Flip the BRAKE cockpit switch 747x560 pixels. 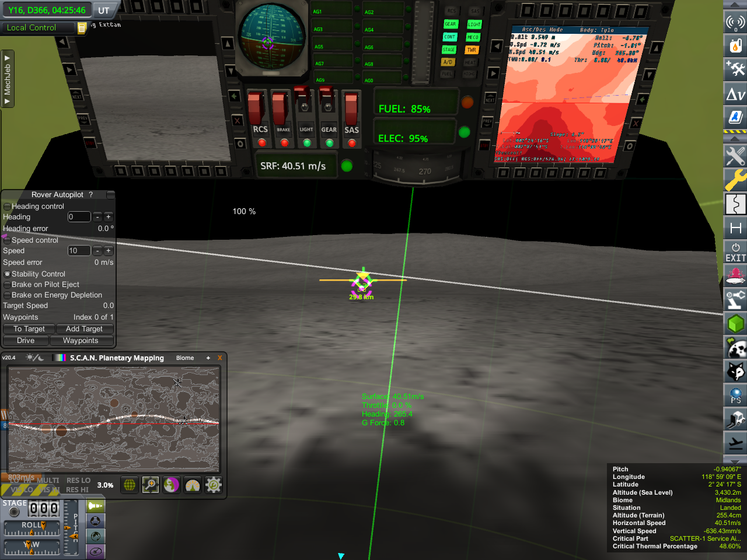(x=281, y=108)
